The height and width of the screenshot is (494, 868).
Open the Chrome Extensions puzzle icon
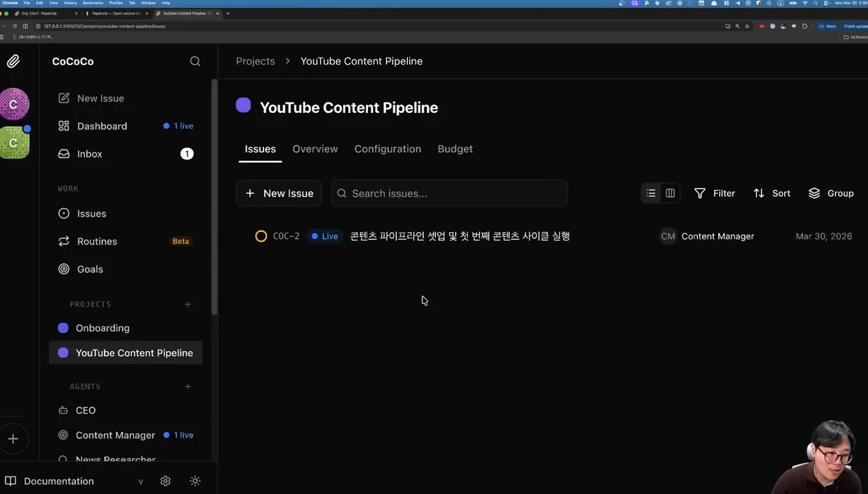coord(805,26)
